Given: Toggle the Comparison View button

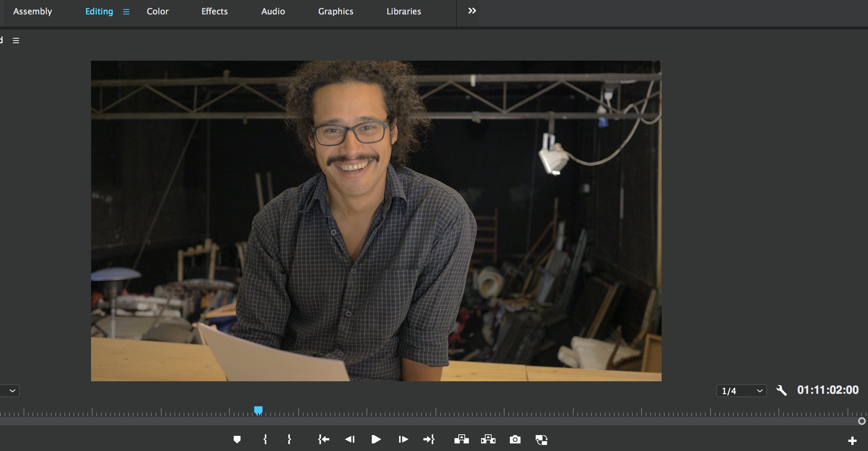Looking at the screenshot, I should pyautogui.click(x=541, y=440).
